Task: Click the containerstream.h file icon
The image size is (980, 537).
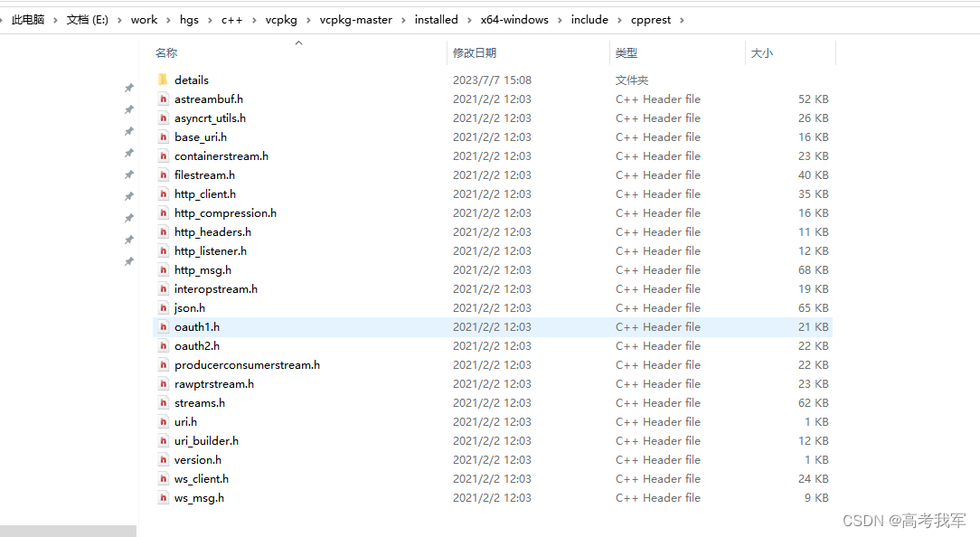Action: pyautogui.click(x=163, y=155)
